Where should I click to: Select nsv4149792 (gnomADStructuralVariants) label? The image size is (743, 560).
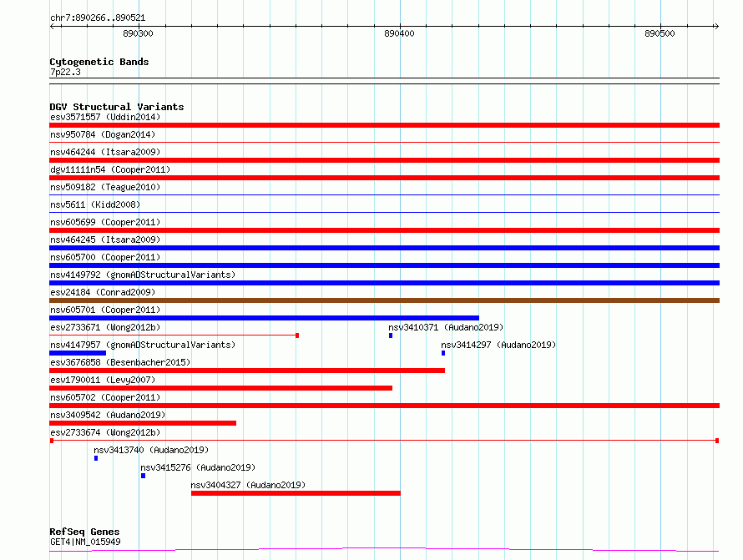click(143, 275)
